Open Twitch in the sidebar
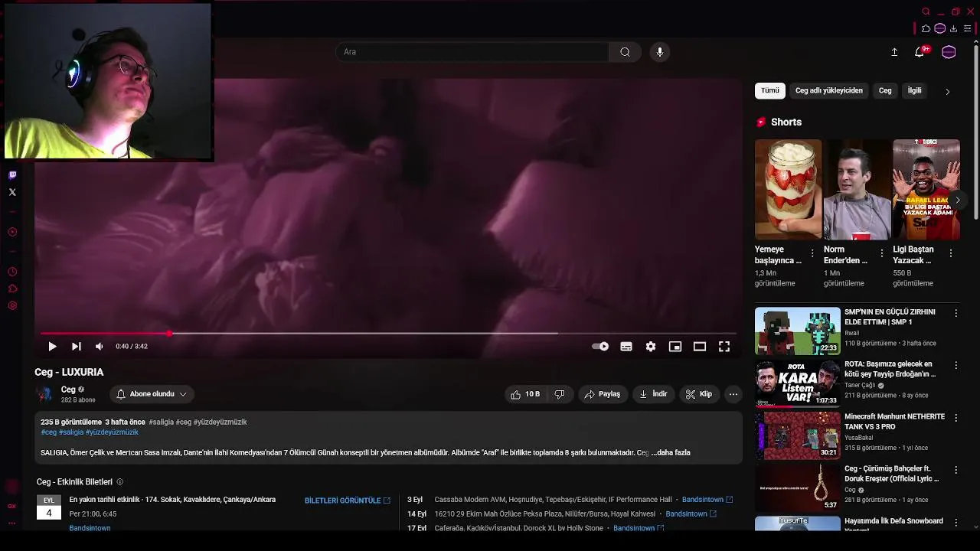 tap(12, 175)
